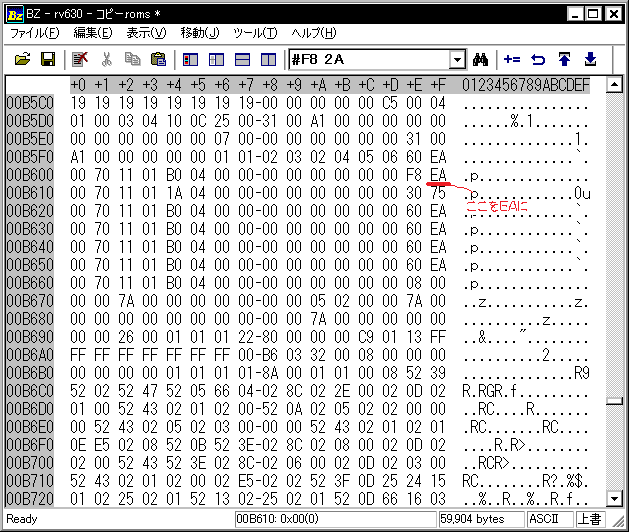Select byte 08 in row 00B660

coord(414,283)
